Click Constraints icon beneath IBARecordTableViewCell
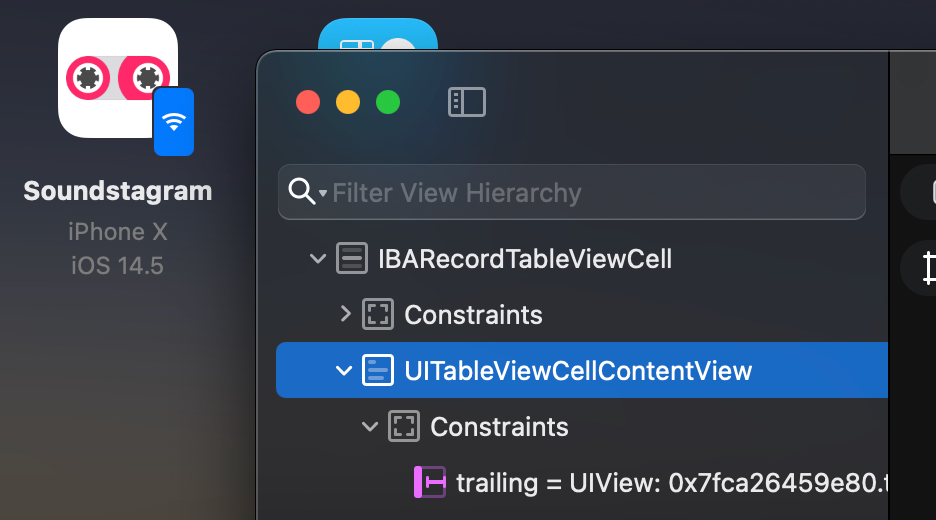Screen dimensions: 936x520 [378, 315]
